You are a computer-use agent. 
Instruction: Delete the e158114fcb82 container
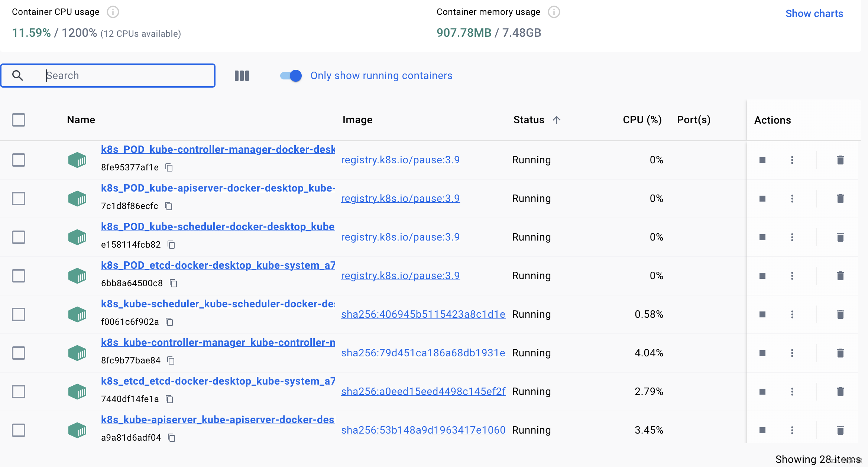tap(840, 237)
